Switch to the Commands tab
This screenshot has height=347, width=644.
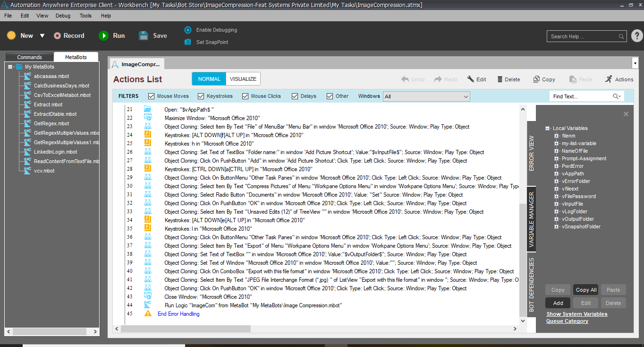[29, 57]
